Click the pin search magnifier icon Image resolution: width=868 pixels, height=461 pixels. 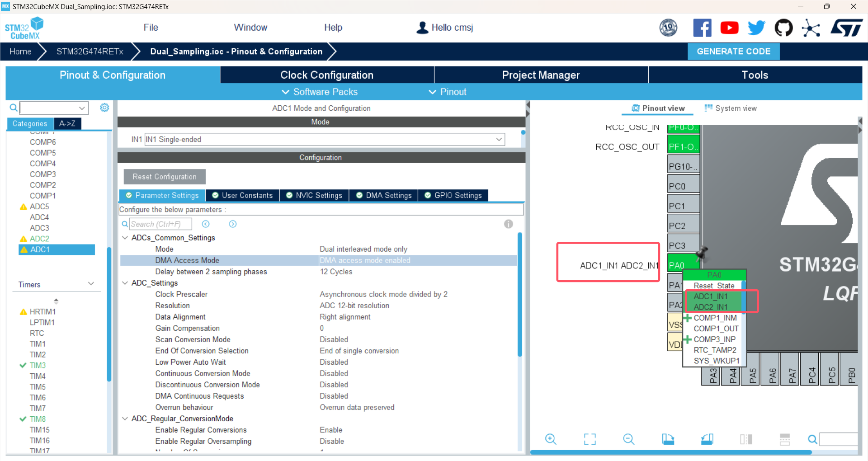pyautogui.click(x=812, y=439)
